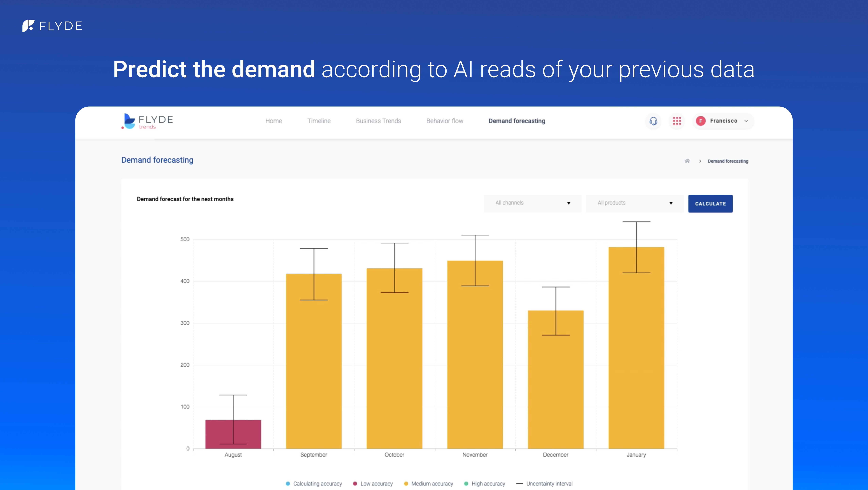868x490 pixels.
Task: Open the Behavior flow tab
Action: click(445, 121)
